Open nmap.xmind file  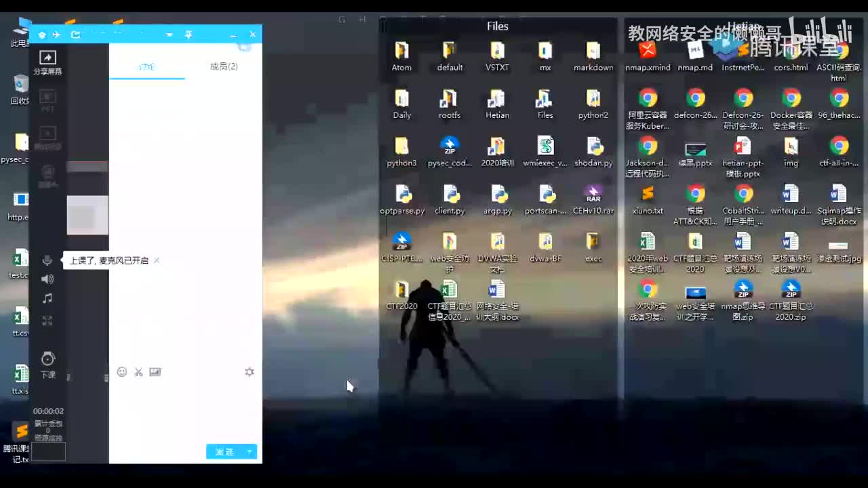[x=648, y=57]
